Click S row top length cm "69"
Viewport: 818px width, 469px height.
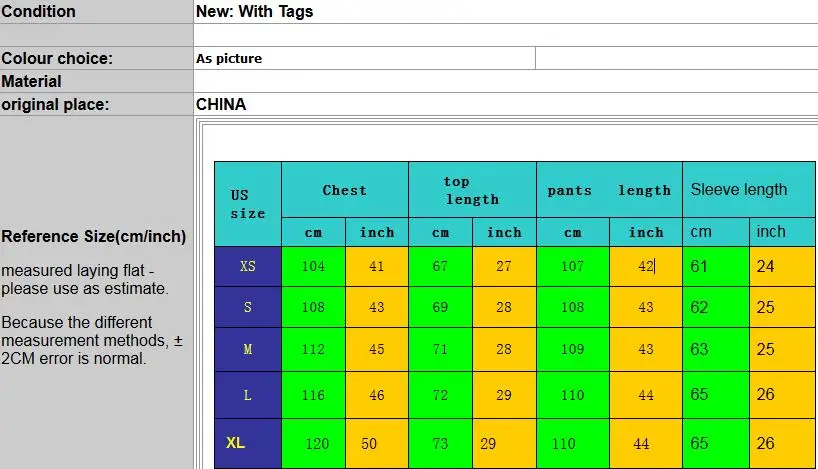coord(440,307)
